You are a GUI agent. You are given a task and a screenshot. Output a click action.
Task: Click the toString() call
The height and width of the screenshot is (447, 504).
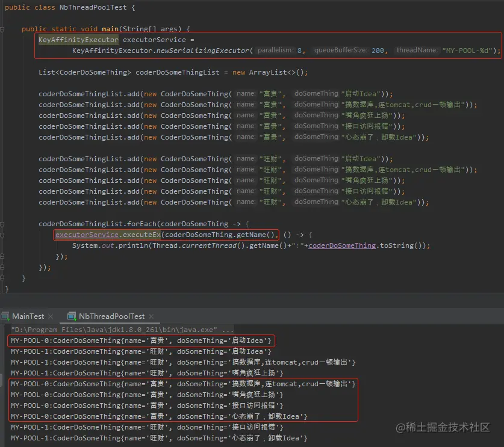401,245
